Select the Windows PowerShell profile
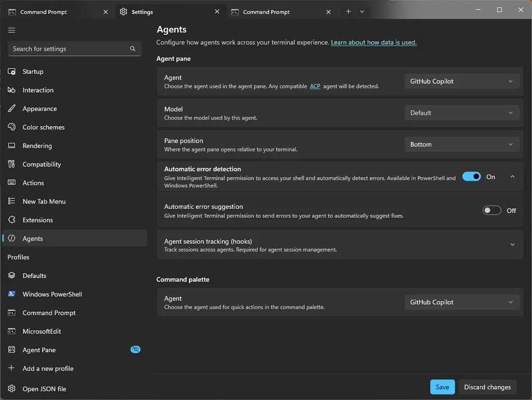This screenshot has height=400, width=532. [75, 294]
